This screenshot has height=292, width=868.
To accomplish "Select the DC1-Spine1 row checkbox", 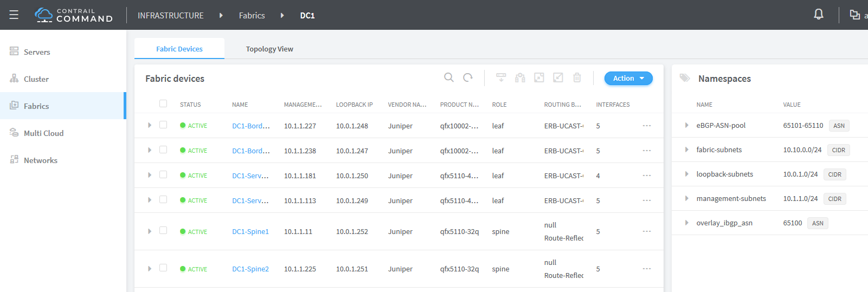I will [163, 230].
